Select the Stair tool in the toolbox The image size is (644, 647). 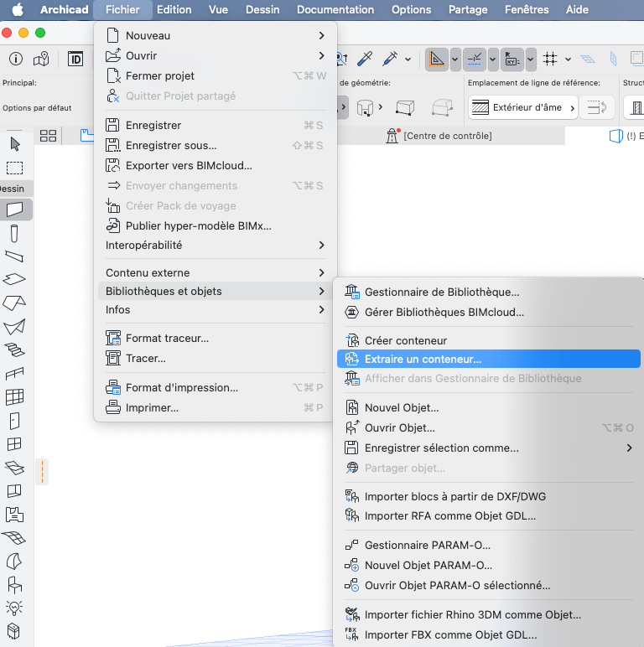[14, 350]
